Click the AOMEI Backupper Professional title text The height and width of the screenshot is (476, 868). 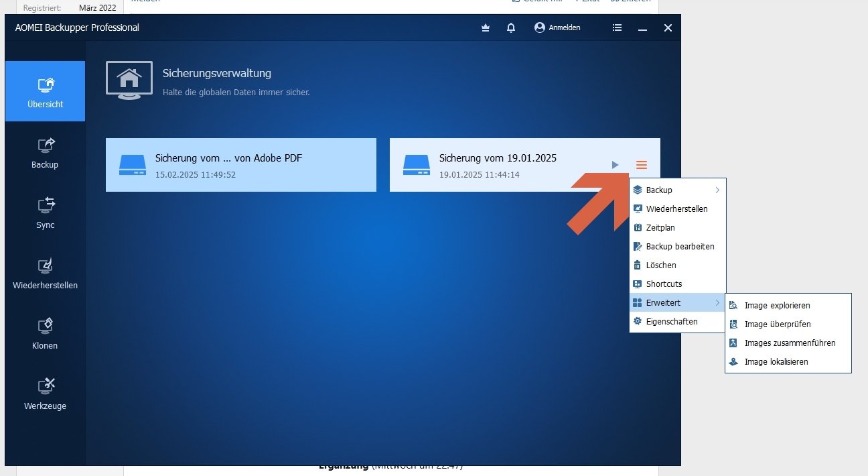77,27
